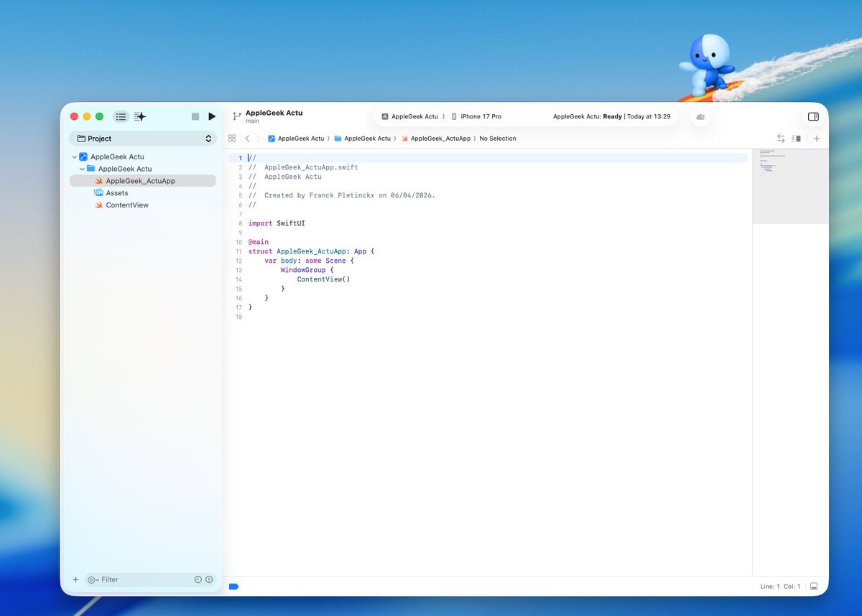
Task: Show only recent files filter
Action: (x=198, y=579)
